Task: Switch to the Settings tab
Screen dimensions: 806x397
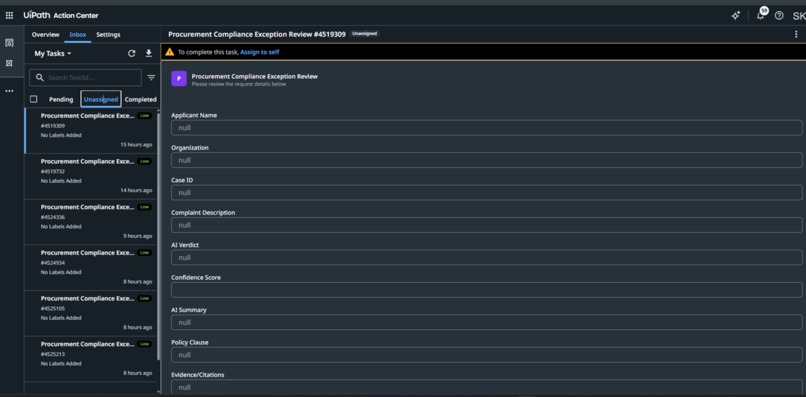Action: point(108,34)
